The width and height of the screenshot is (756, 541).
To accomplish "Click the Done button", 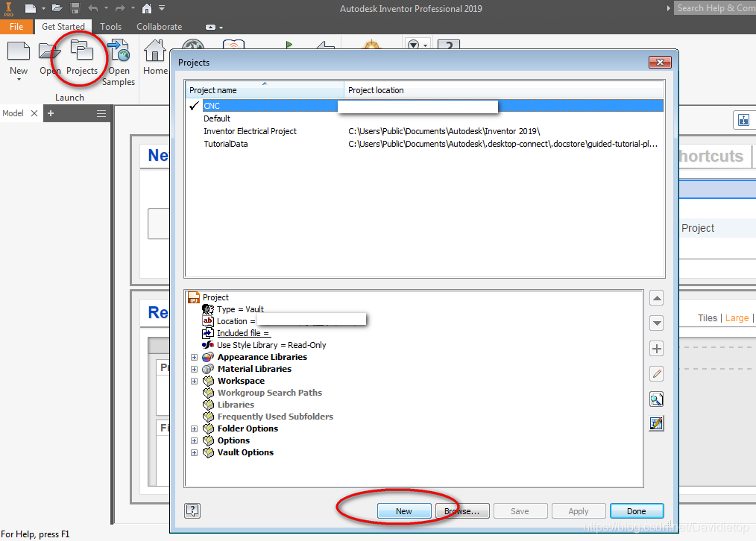I will pos(637,511).
